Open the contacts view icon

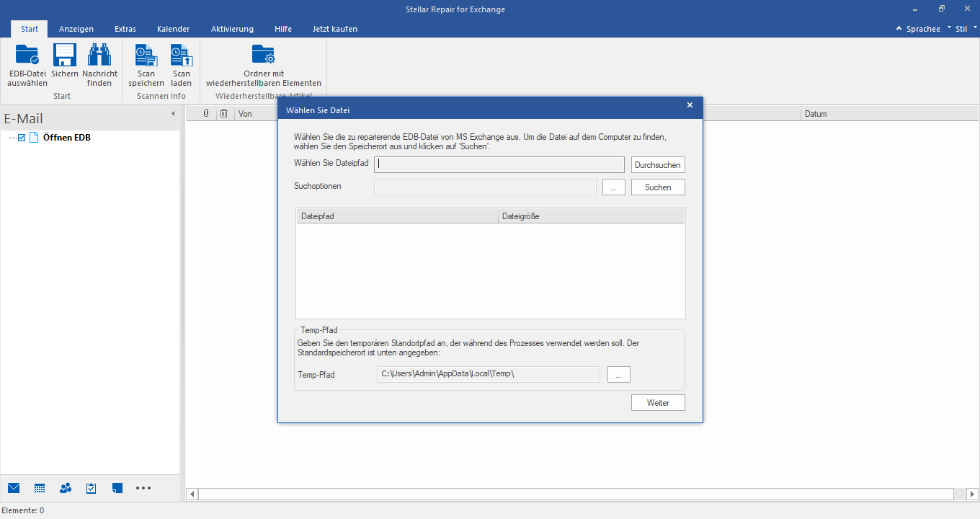point(66,488)
